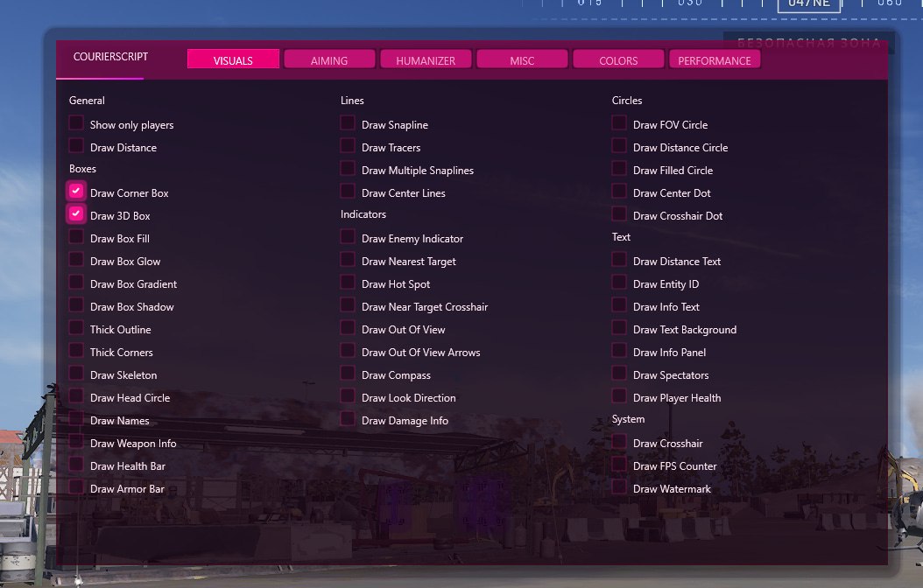Tick Draw Filled Circle
The image size is (923, 588).
(x=618, y=168)
